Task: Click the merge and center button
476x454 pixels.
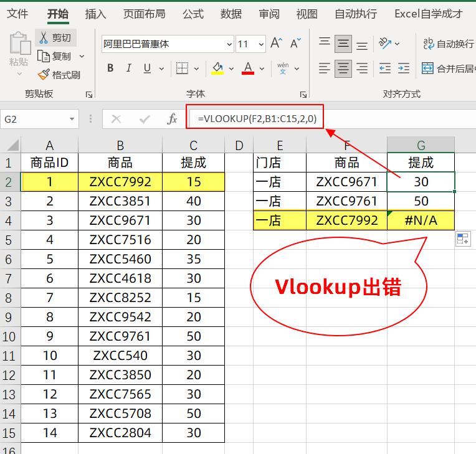Action: click(x=449, y=69)
